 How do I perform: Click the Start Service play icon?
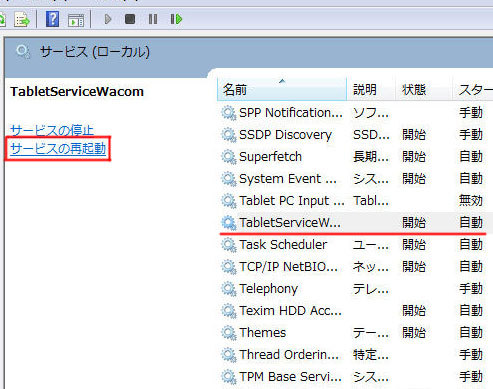click(108, 19)
